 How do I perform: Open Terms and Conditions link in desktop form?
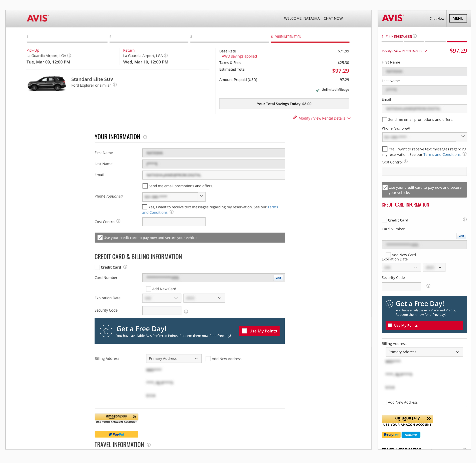pos(273,207)
